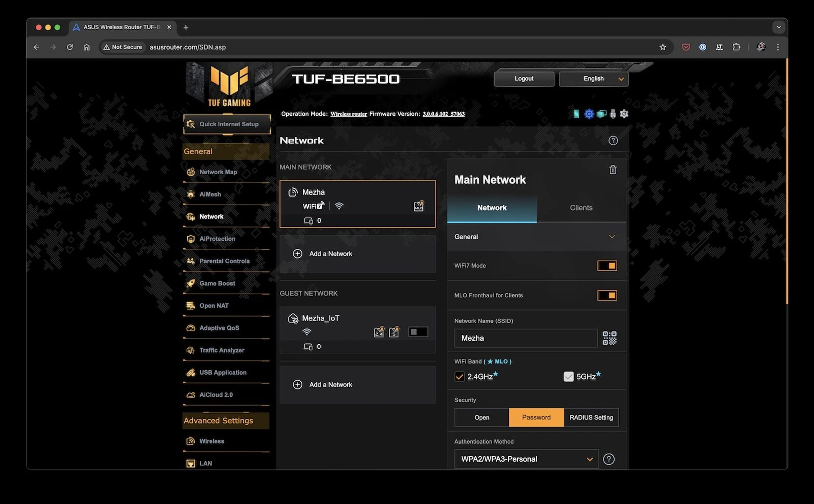This screenshot has width=814, height=504.
Task: Open the LanguageTool extension
Action: [719, 47]
